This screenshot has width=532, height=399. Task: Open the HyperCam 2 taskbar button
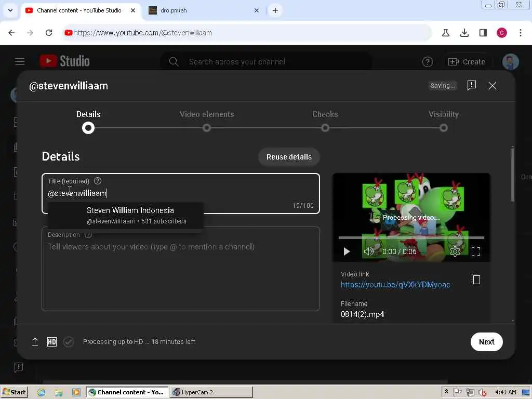[211, 392]
